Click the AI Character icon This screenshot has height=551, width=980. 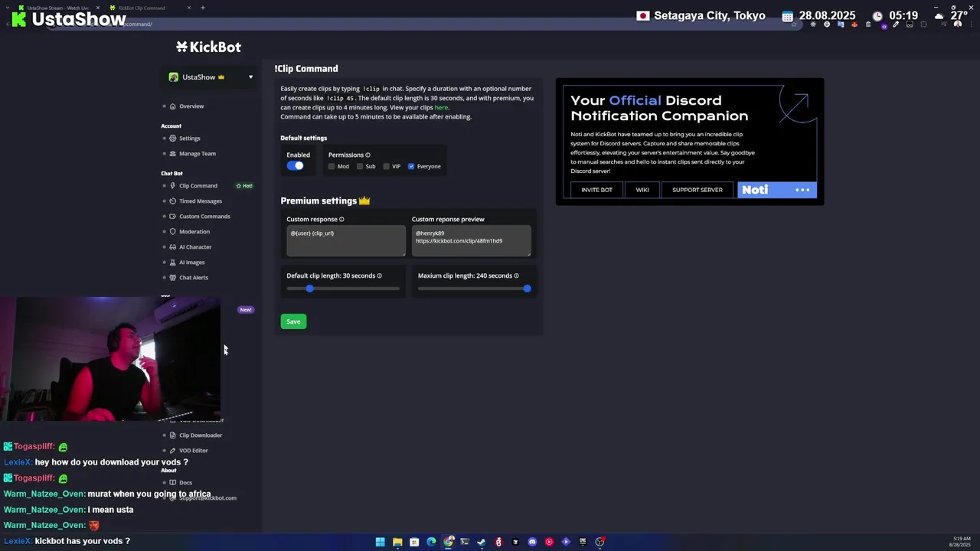click(x=173, y=247)
